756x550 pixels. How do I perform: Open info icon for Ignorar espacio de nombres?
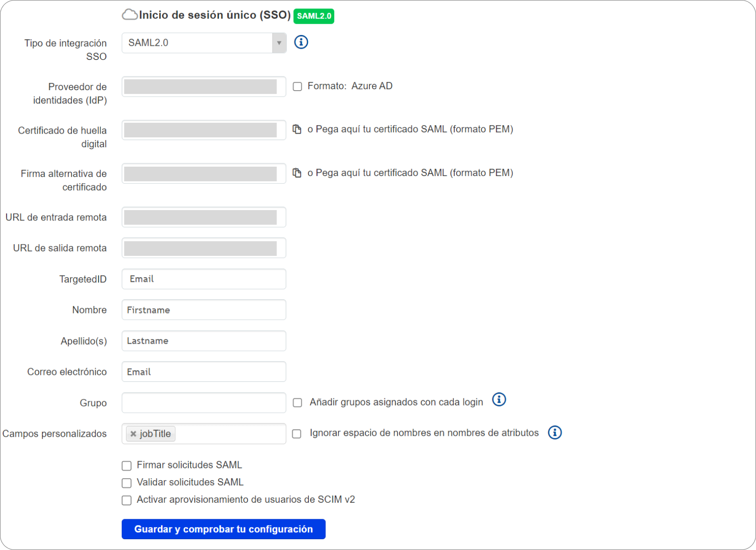click(x=554, y=432)
